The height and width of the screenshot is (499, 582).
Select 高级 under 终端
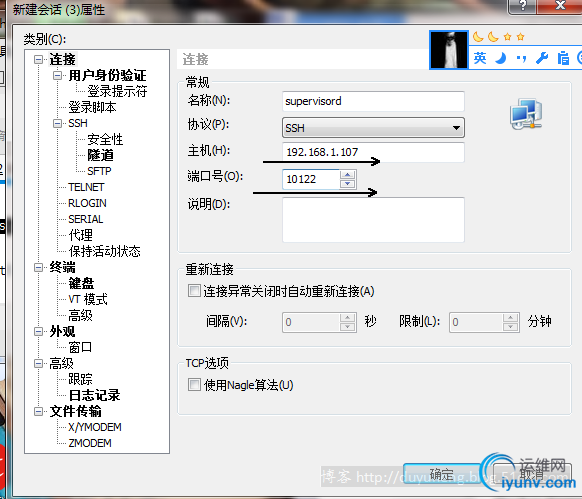click(x=81, y=315)
